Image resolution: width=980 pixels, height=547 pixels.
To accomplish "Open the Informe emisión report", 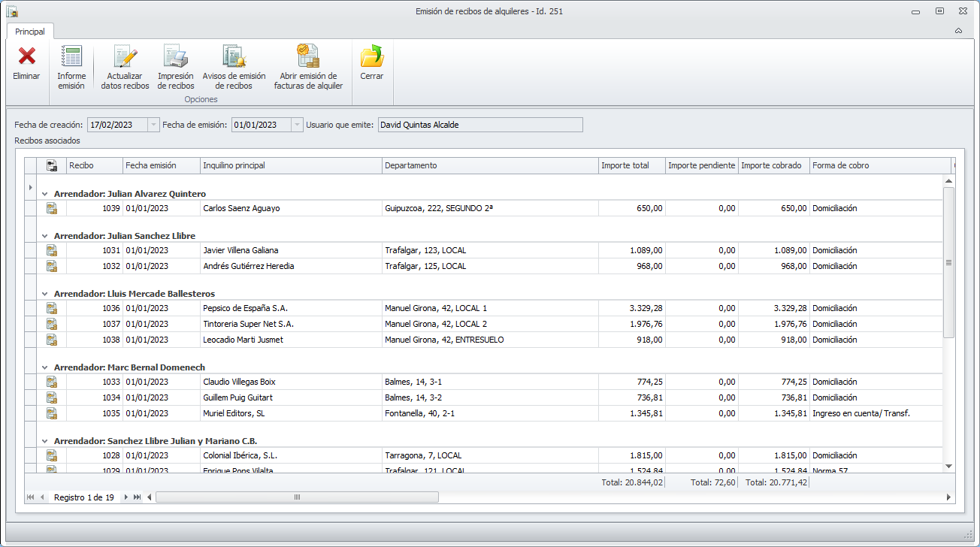I will [71, 57].
